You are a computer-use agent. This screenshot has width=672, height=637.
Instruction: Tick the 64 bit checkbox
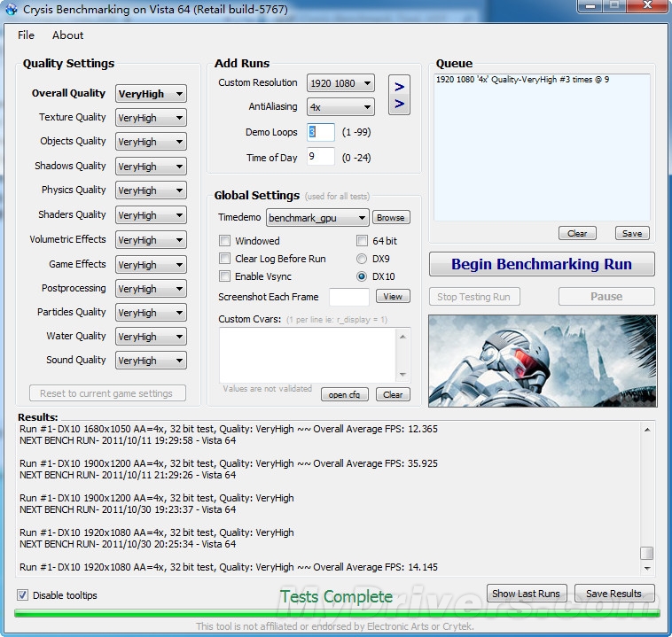[362, 241]
